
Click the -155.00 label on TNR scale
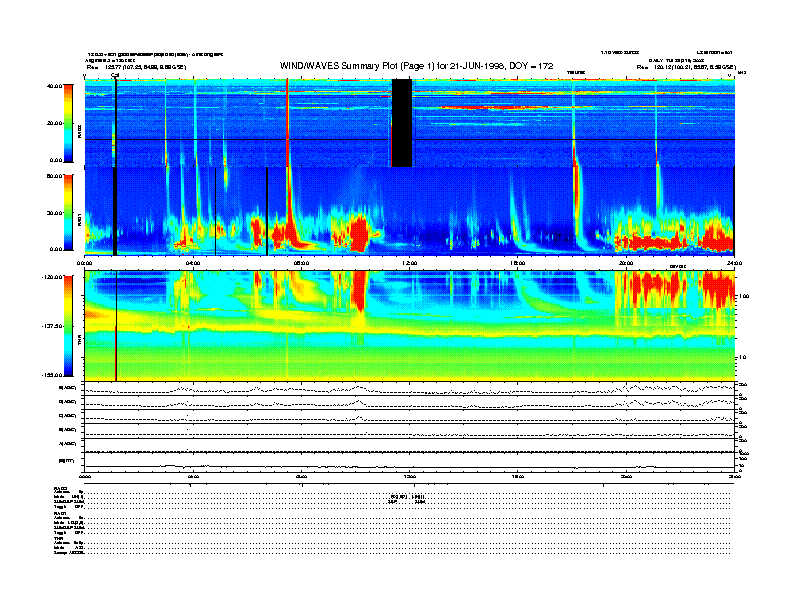pos(53,375)
